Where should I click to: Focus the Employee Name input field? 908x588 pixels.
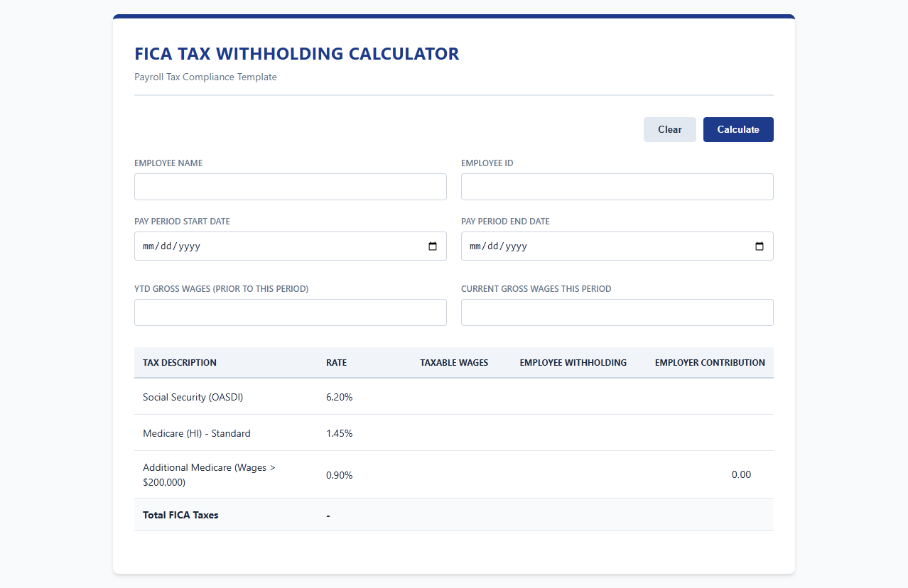(291, 187)
